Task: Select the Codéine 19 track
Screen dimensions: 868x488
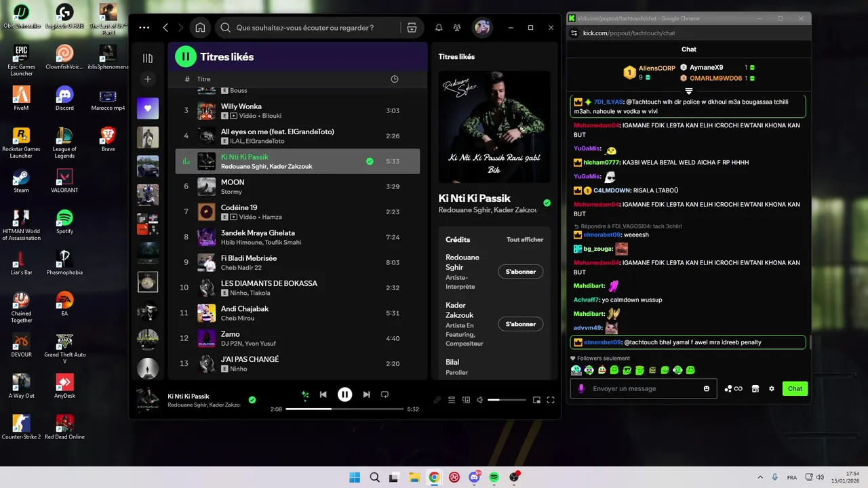Action: [298, 212]
